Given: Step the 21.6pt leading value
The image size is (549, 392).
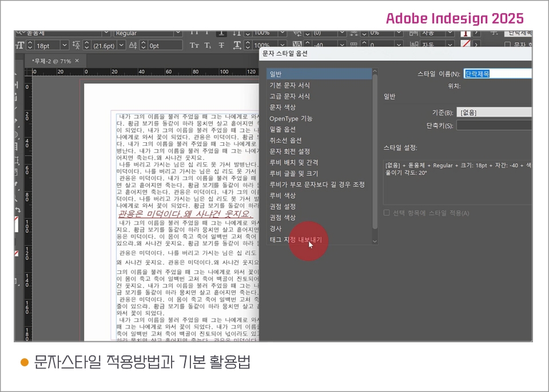Looking at the screenshot, I should (x=87, y=46).
